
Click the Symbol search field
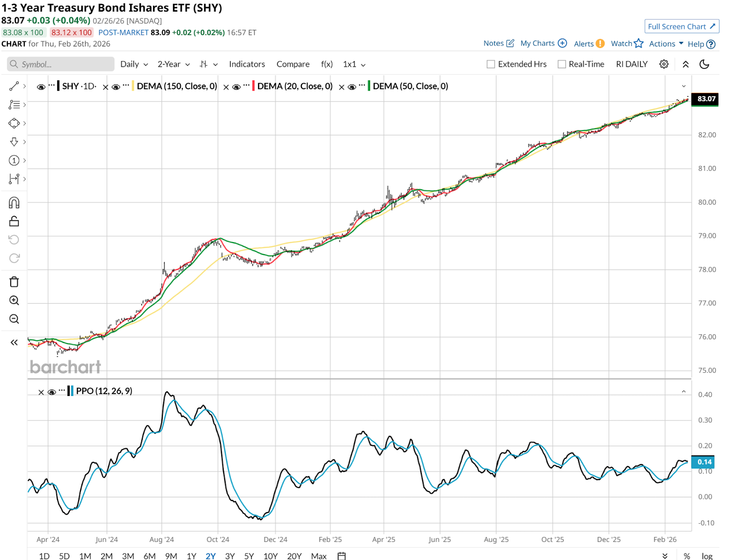pyautogui.click(x=60, y=64)
